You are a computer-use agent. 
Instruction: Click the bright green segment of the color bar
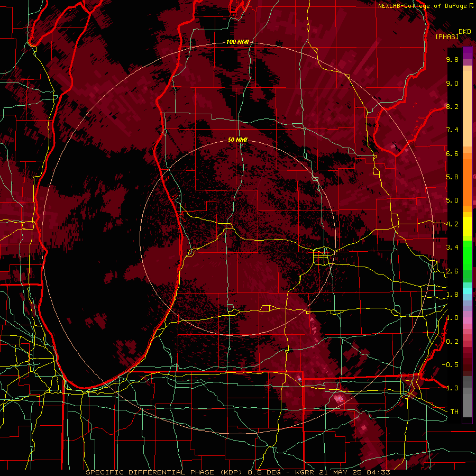(x=467, y=256)
